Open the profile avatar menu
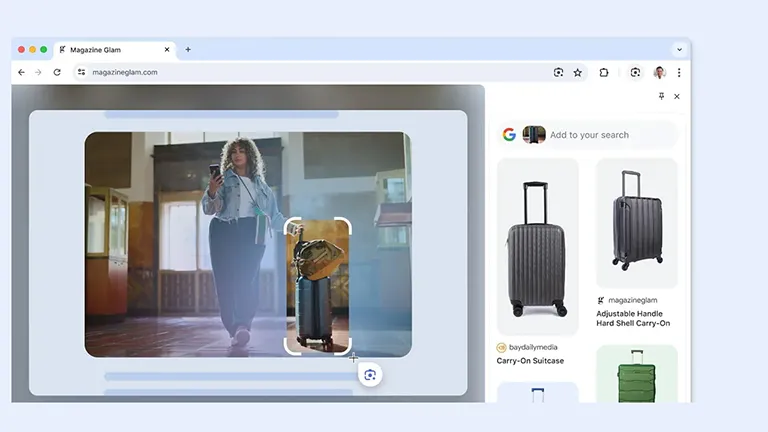The image size is (768, 432). 660,72
